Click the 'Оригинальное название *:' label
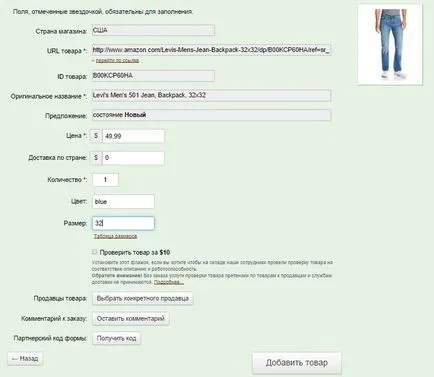This screenshot has width=434, height=377. 49,96
